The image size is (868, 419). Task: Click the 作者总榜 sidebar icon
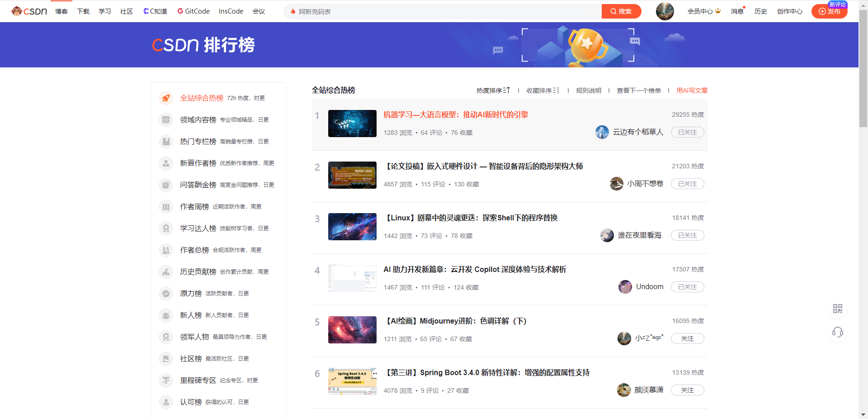[166, 250]
